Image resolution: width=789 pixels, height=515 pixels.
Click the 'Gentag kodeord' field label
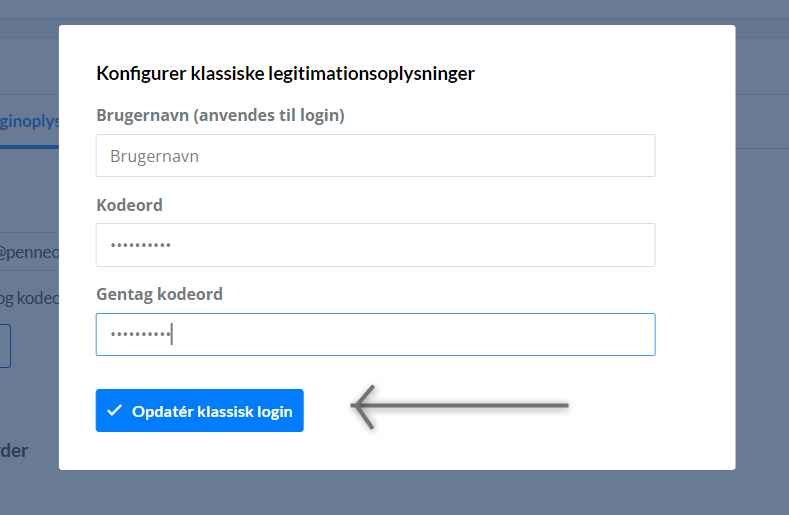click(x=160, y=294)
